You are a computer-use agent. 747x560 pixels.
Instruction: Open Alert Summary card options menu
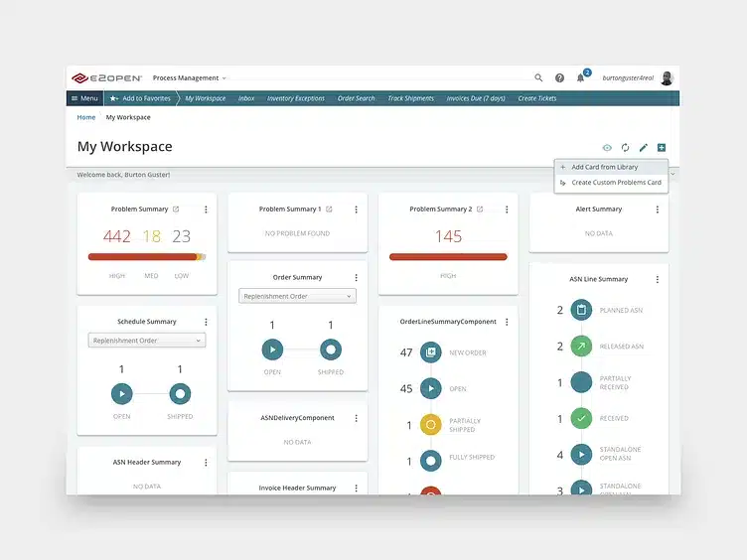(658, 210)
